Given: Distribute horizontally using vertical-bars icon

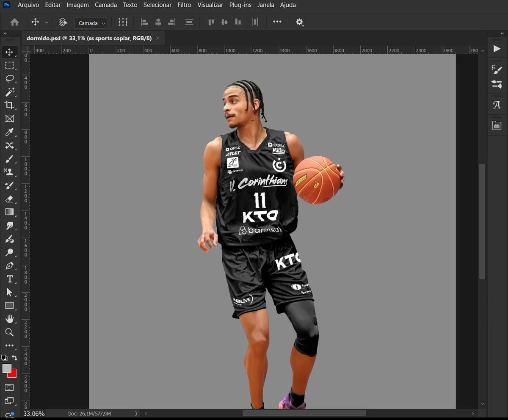Looking at the screenshot, I should point(255,22).
